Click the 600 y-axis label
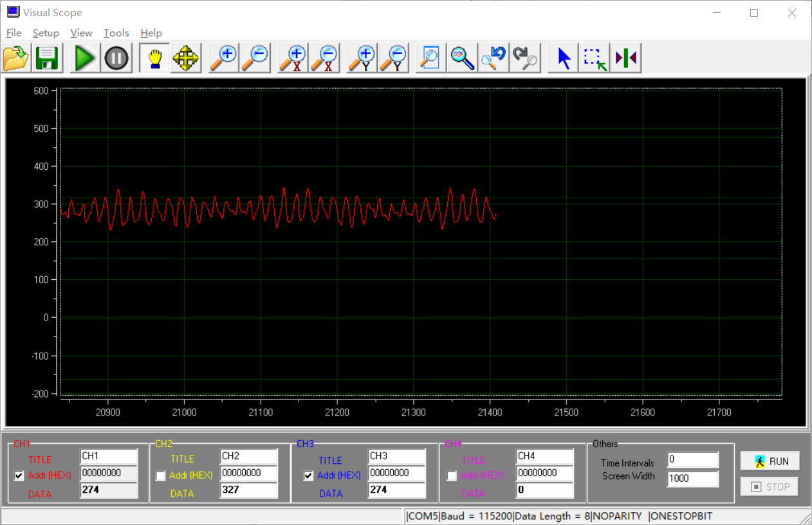The height and width of the screenshot is (525, 812). [x=41, y=91]
